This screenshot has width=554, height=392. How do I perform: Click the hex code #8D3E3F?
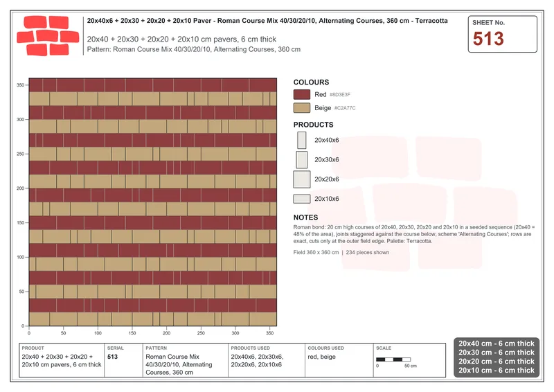point(340,95)
